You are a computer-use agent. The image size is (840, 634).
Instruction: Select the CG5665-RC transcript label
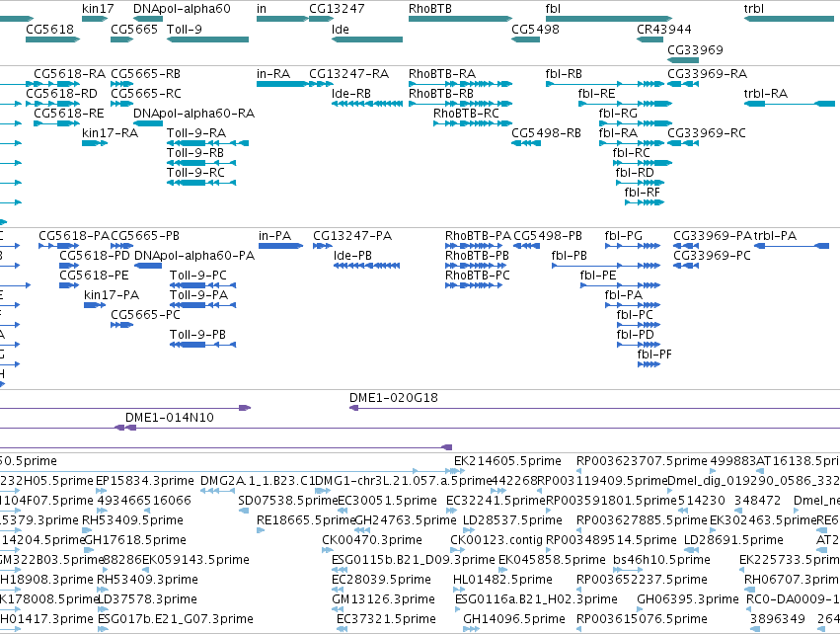click(146, 93)
